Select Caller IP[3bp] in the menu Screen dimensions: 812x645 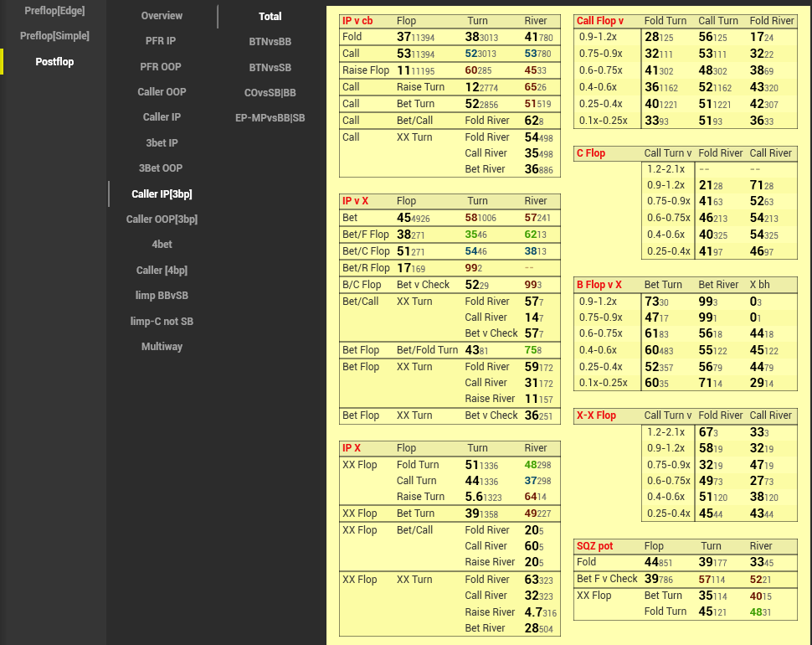click(162, 194)
